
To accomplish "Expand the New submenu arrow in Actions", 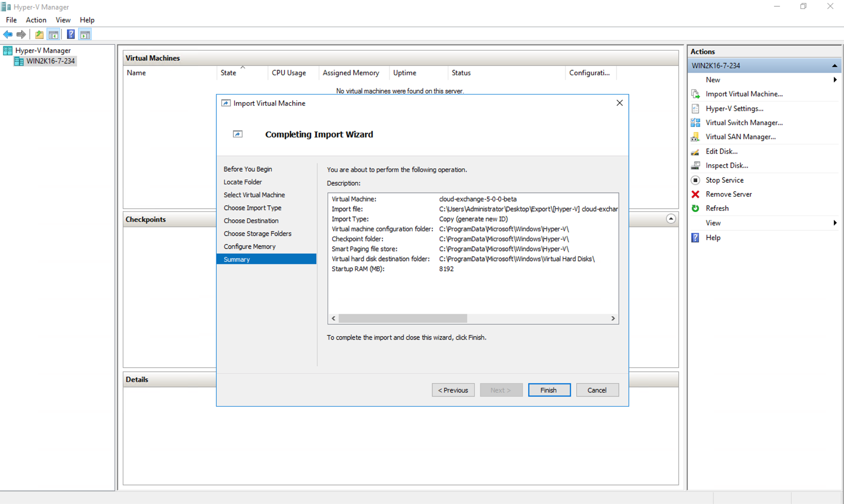I will click(x=835, y=80).
